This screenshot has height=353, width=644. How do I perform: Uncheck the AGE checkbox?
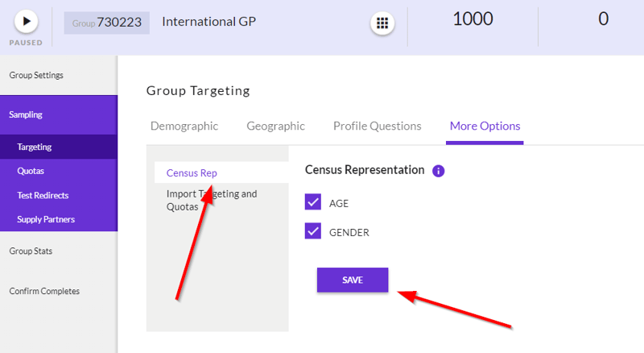(313, 202)
